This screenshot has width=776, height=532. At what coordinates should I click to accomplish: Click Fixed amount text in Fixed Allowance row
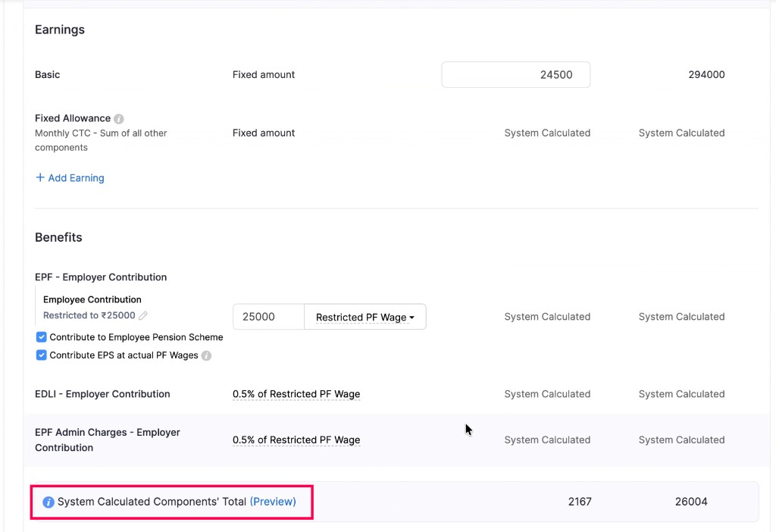tap(264, 133)
